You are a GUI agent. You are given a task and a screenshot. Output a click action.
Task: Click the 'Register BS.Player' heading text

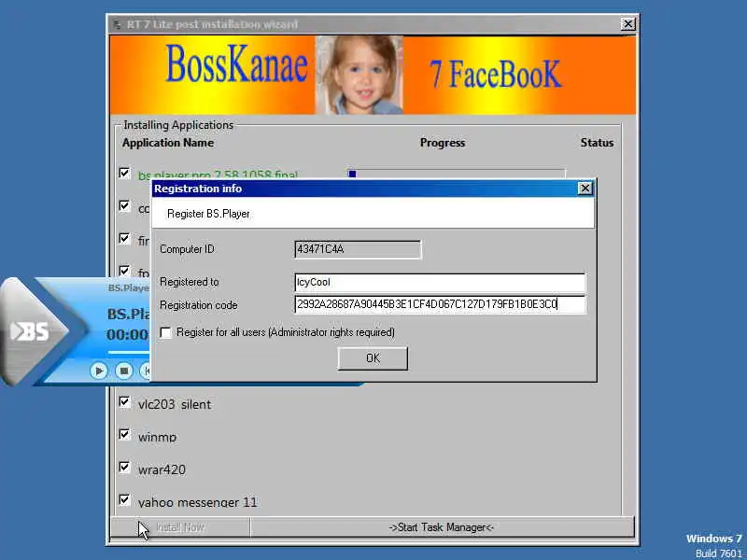tap(208, 214)
